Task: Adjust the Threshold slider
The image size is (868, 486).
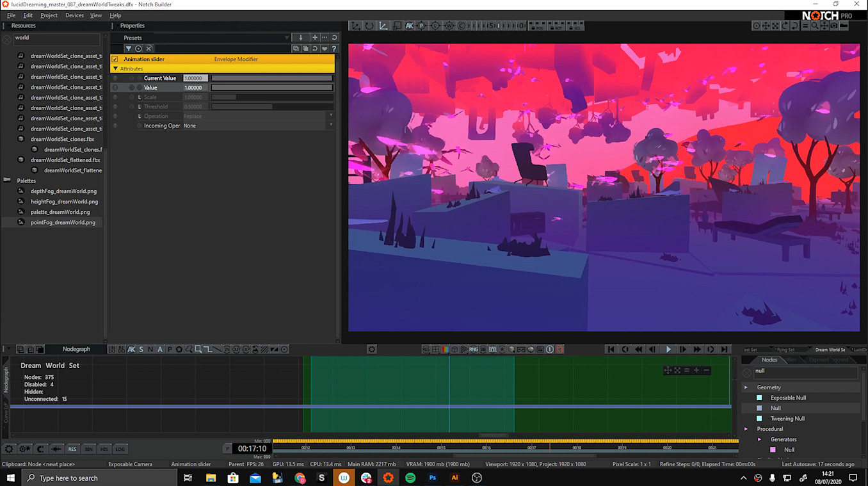Action: 272,107
